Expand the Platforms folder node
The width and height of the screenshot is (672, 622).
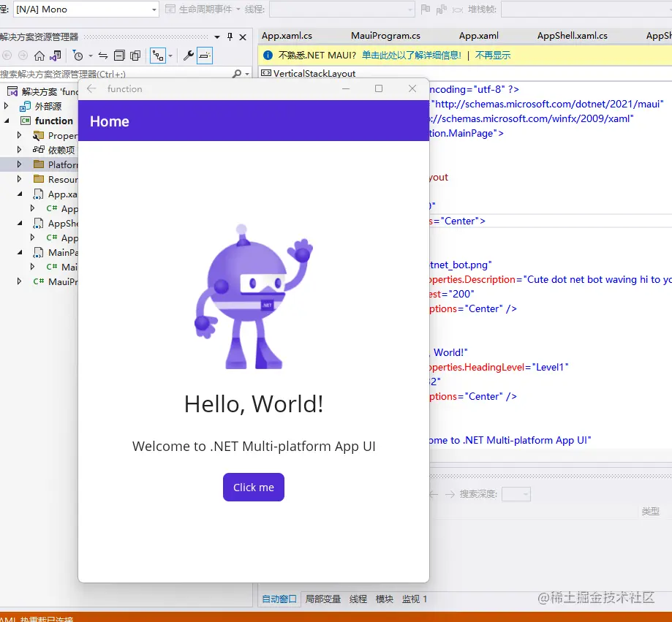pyautogui.click(x=20, y=164)
